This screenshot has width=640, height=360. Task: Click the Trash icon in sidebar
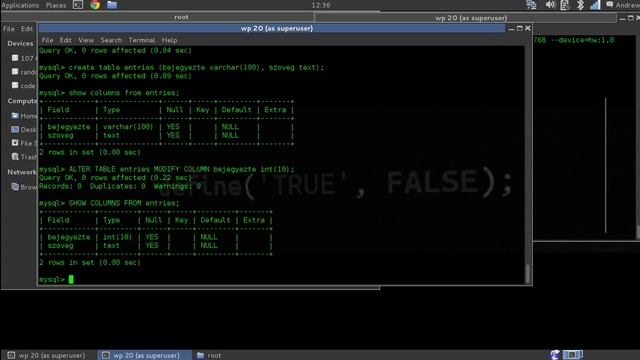click(15, 156)
